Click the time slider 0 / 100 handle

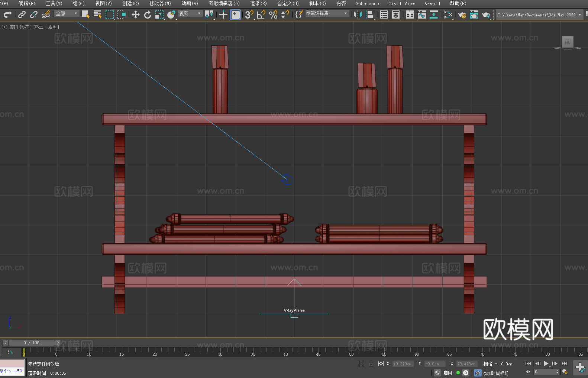(32, 343)
